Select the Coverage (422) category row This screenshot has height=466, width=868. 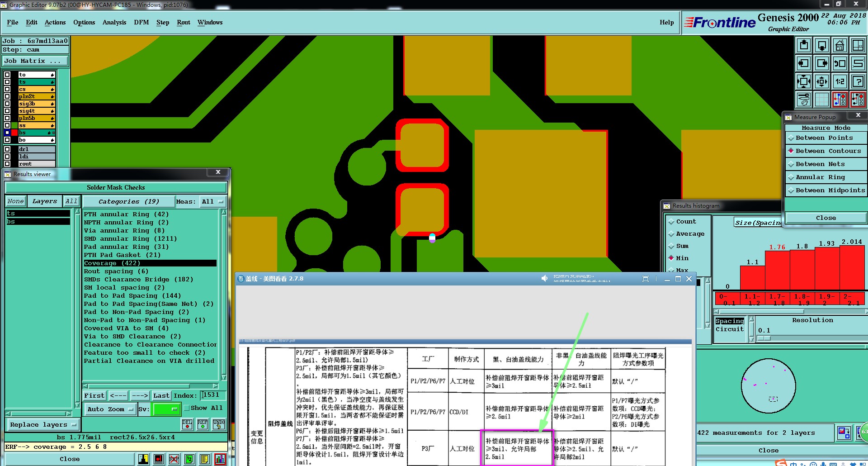(150, 263)
